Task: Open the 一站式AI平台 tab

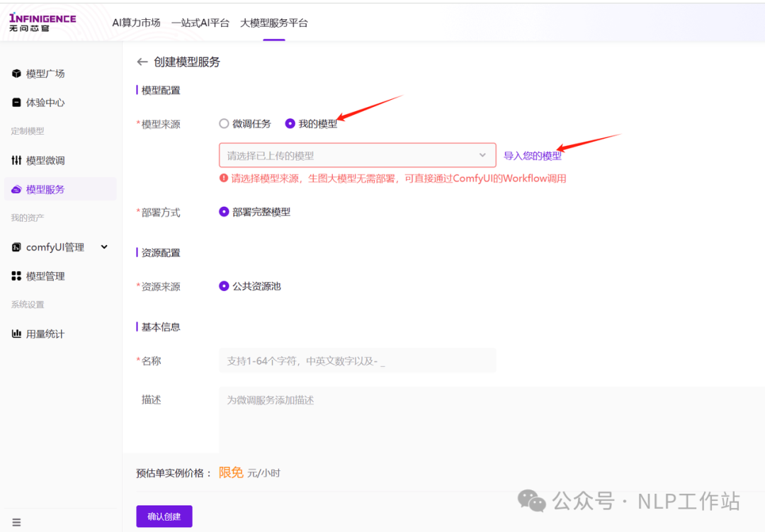Action: (200, 23)
